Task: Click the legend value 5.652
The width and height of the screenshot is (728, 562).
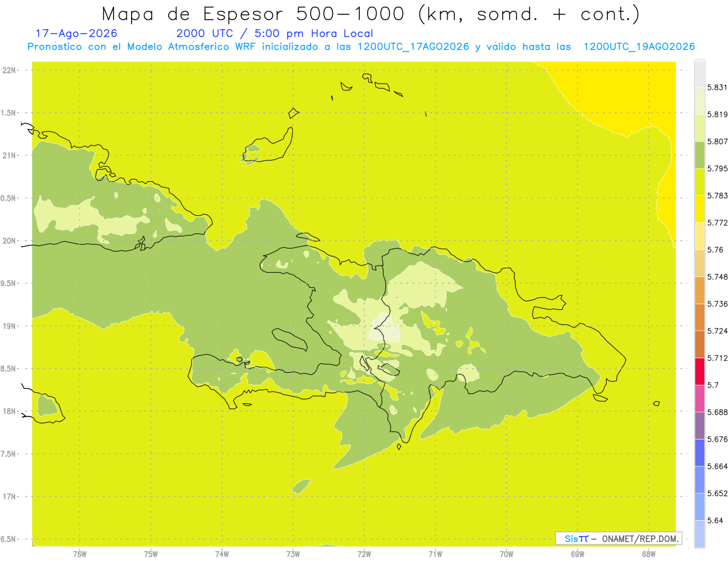Action: pos(717,493)
